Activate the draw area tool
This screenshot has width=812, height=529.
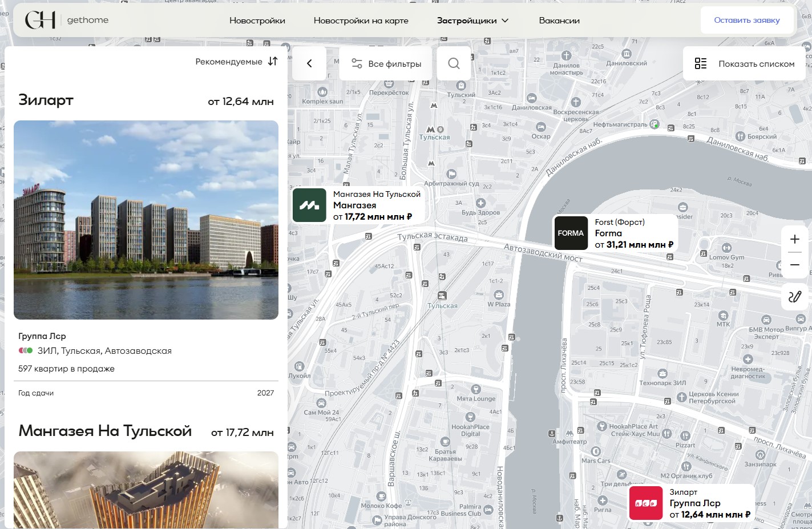(795, 297)
